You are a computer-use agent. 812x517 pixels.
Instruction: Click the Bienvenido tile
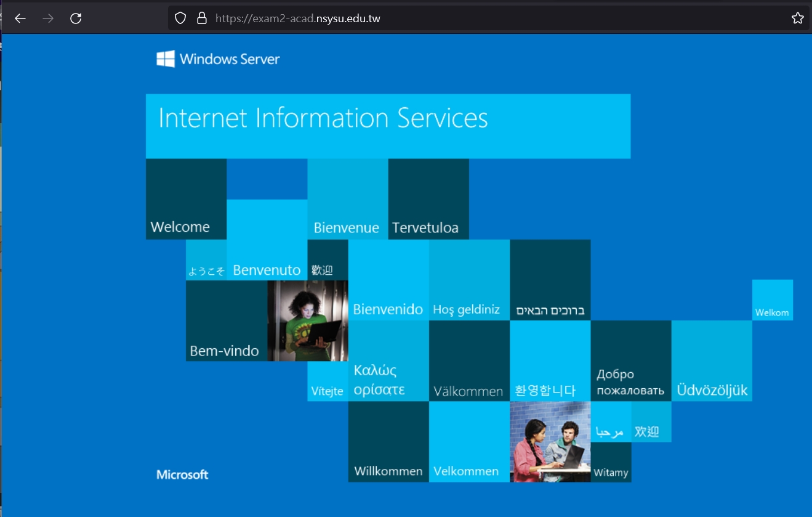click(x=388, y=280)
